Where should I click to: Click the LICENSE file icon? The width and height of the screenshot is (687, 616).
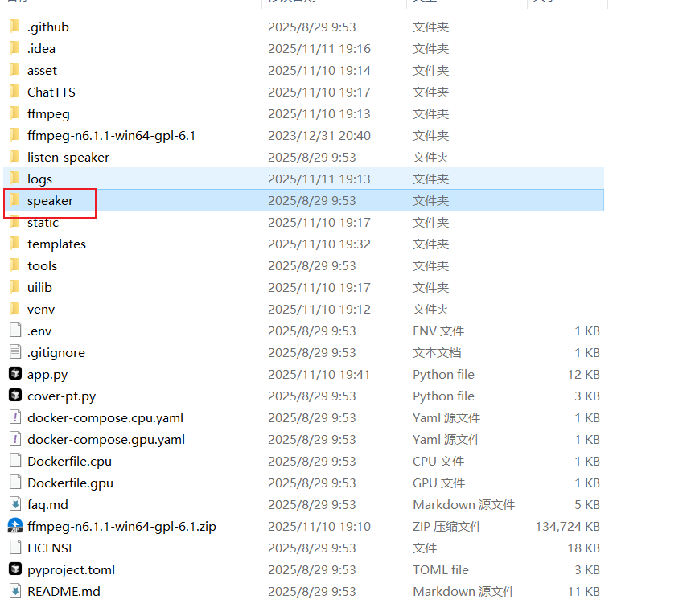pos(15,548)
